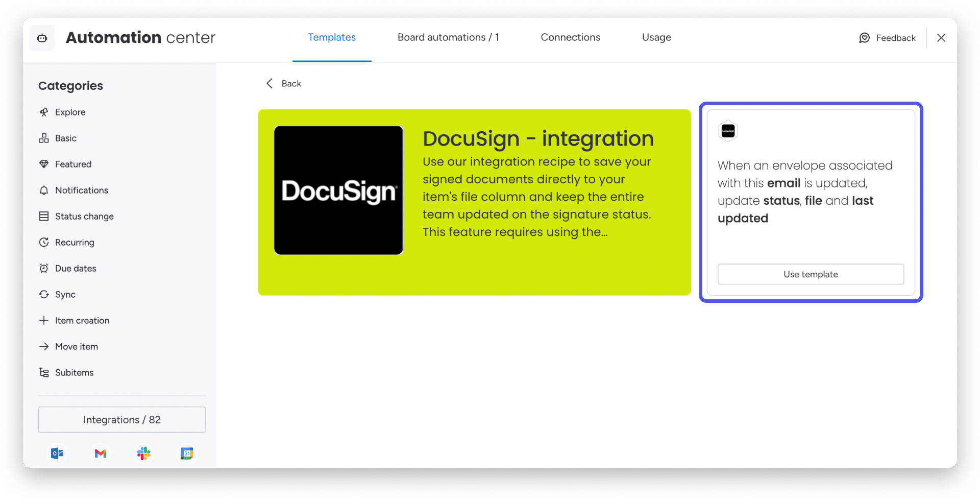Open the Slack integration icon

pos(144,453)
